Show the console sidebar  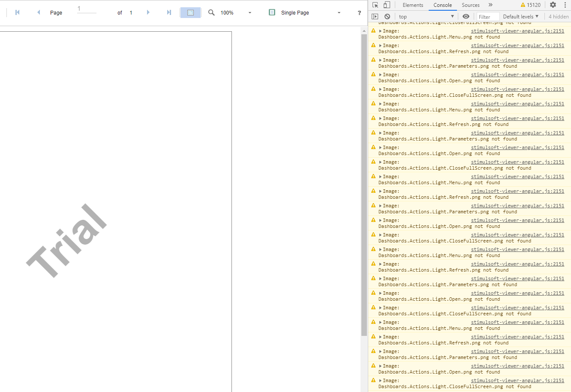click(375, 16)
